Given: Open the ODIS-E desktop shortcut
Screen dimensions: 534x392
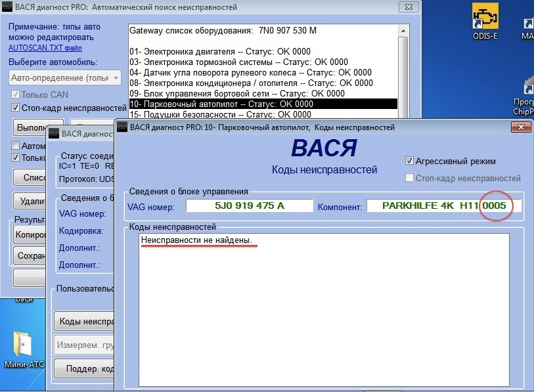Looking at the screenshot, I should (x=485, y=21).
